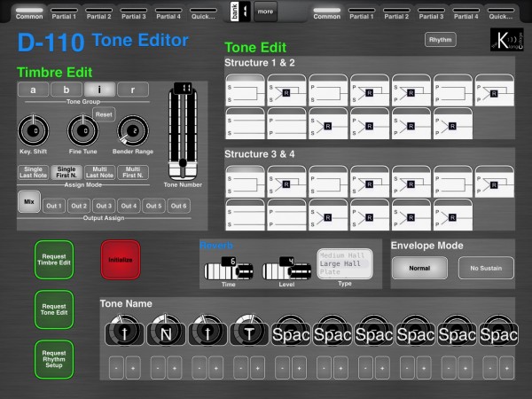Click the Key. Shift knob
Image resolution: width=532 pixels, height=399 pixels.
click(34, 130)
